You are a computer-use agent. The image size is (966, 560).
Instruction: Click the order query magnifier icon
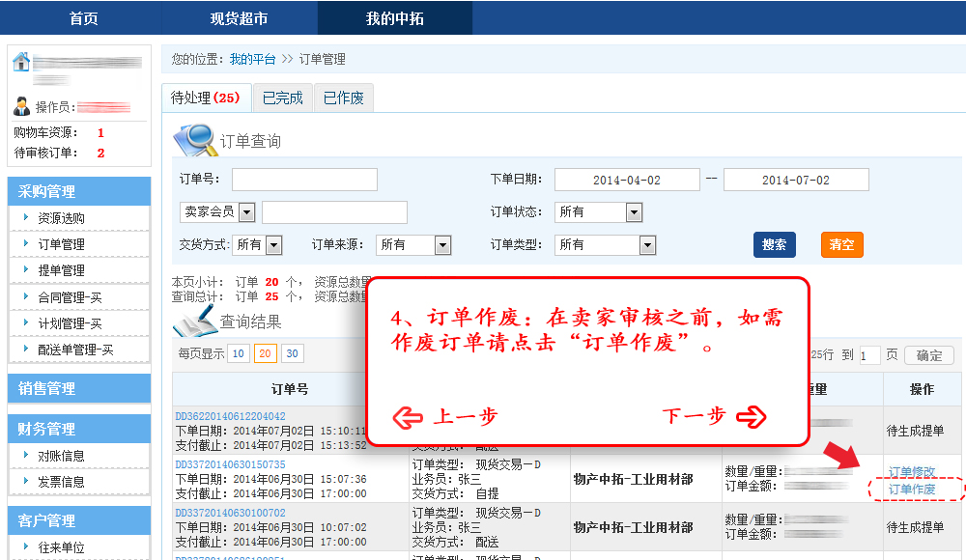194,139
